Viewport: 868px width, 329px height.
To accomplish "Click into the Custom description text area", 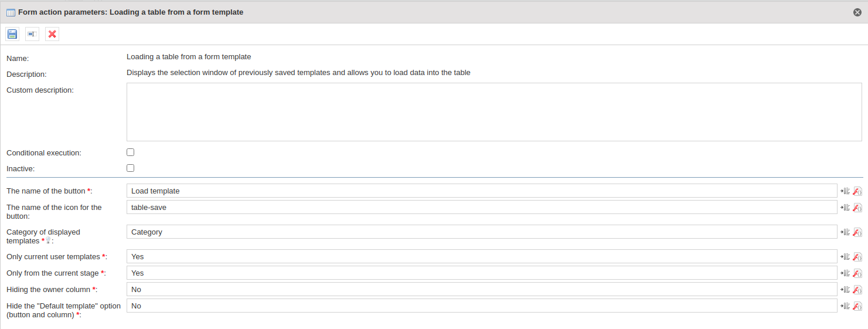I will click(494, 112).
